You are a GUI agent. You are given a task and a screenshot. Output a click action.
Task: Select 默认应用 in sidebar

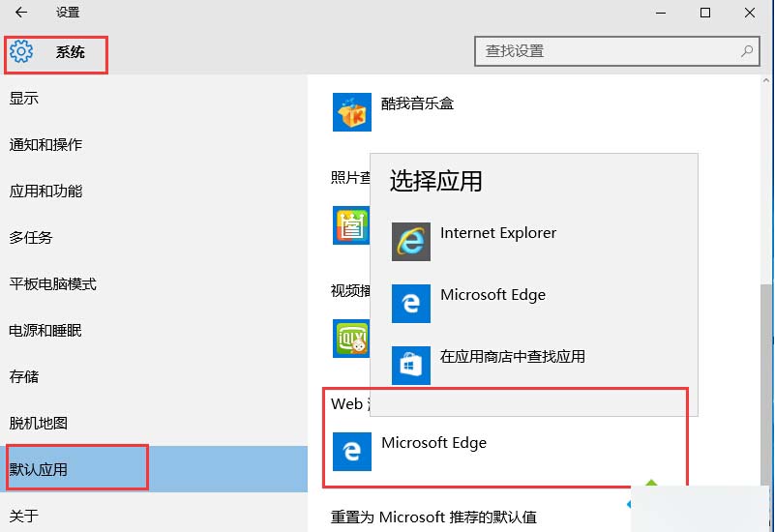(x=153, y=469)
